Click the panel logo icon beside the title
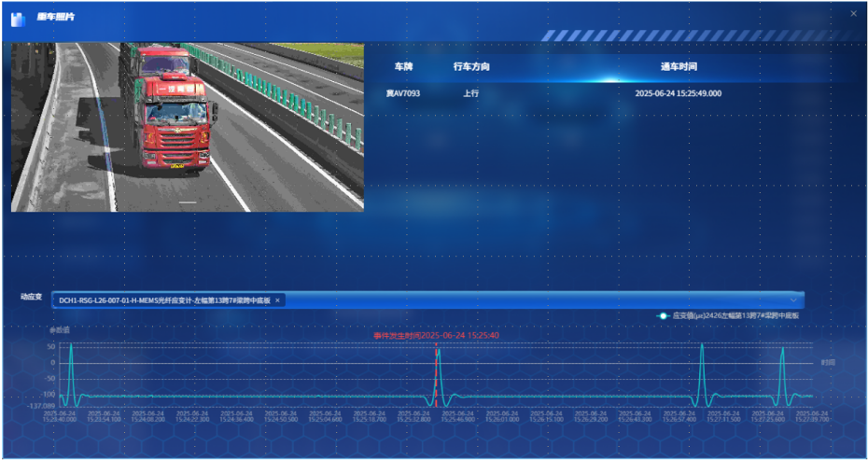The image size is (868, 460). (x=17, y=19)
